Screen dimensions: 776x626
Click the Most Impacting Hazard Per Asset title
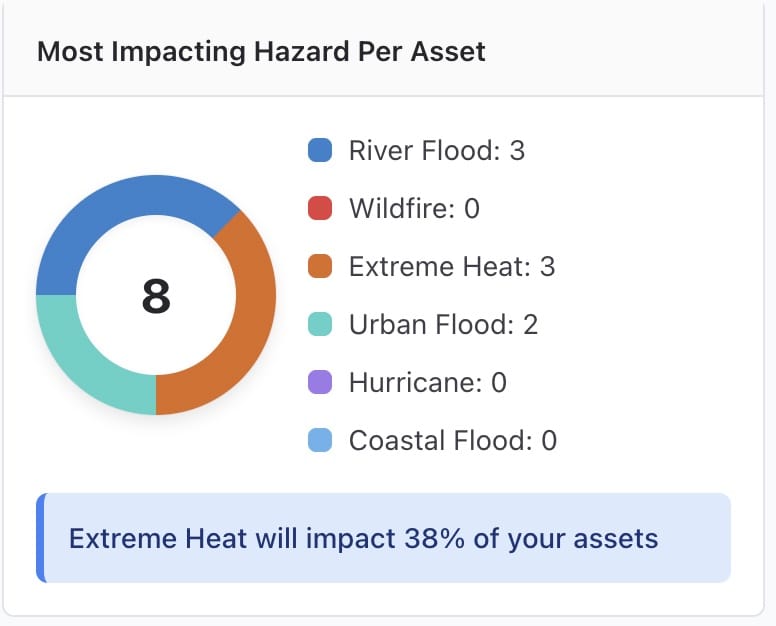point(261,51)
